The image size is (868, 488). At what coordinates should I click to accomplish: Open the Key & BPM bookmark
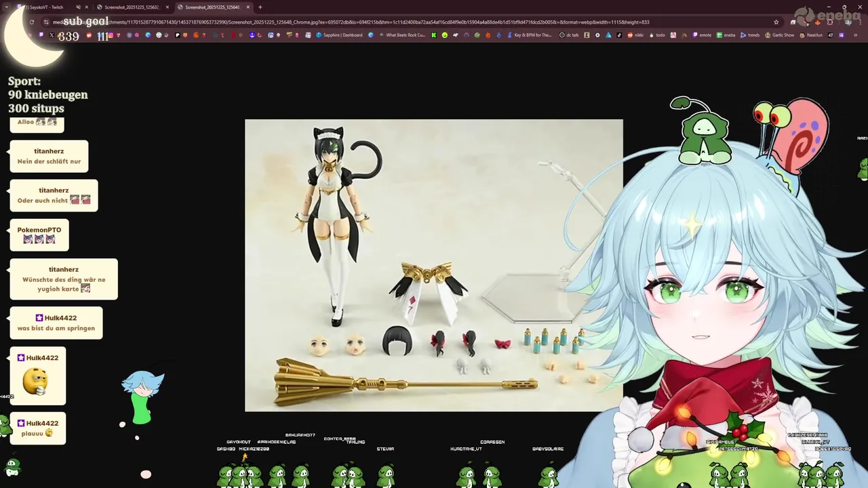pyautogui.click(x=530, y=35)
